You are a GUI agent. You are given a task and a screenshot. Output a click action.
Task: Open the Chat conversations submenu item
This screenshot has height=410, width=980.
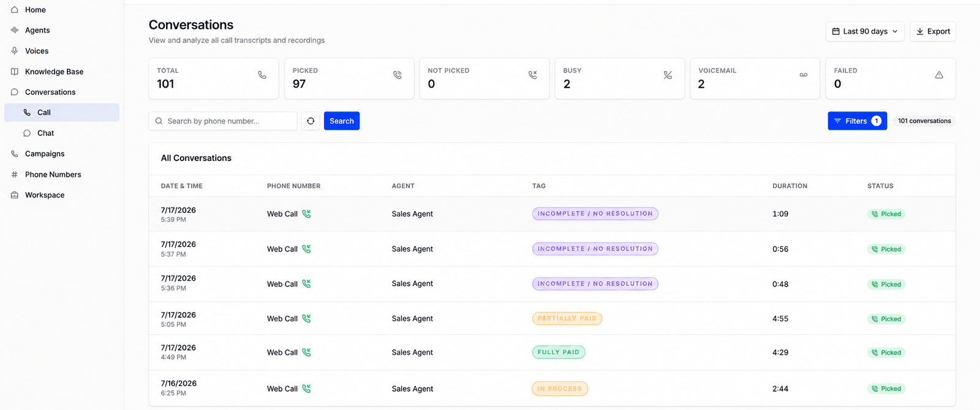[62, 133]
